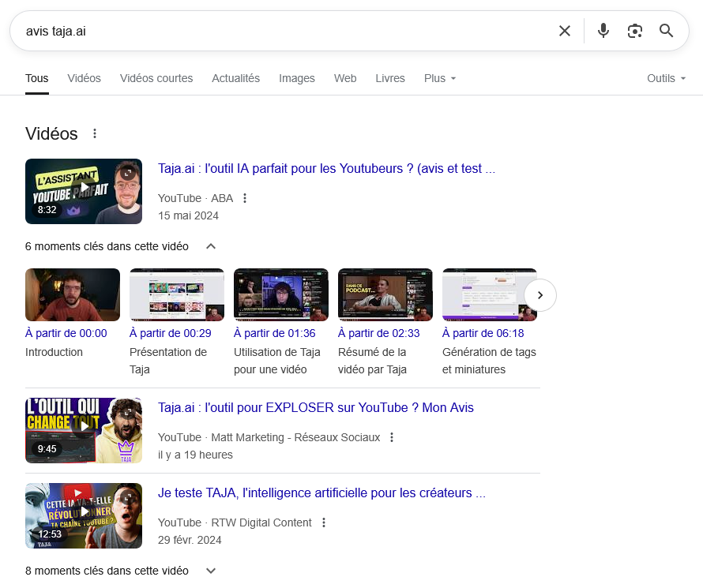Select the Tous tab
Viewport: 703px width, 588px height.
coord(37,78)
